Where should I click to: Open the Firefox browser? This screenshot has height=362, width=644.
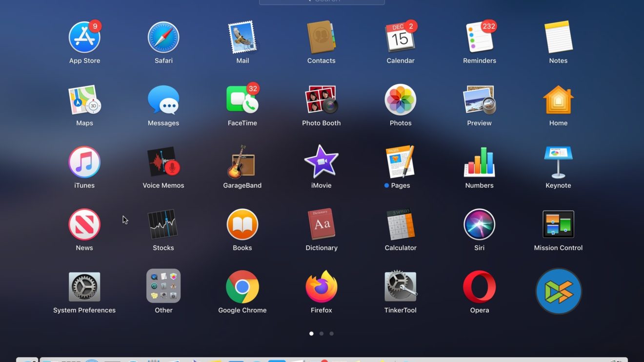tap(322, 287)
